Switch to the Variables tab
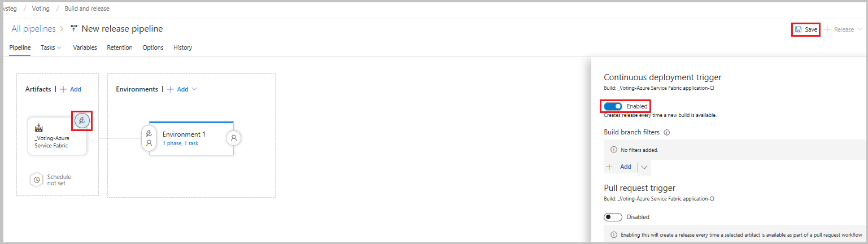 tap(85, 47)
